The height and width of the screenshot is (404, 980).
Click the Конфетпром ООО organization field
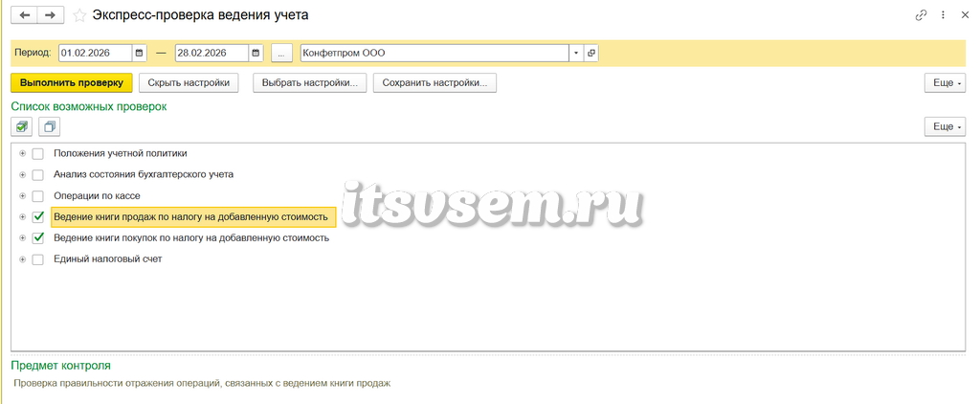434,54
